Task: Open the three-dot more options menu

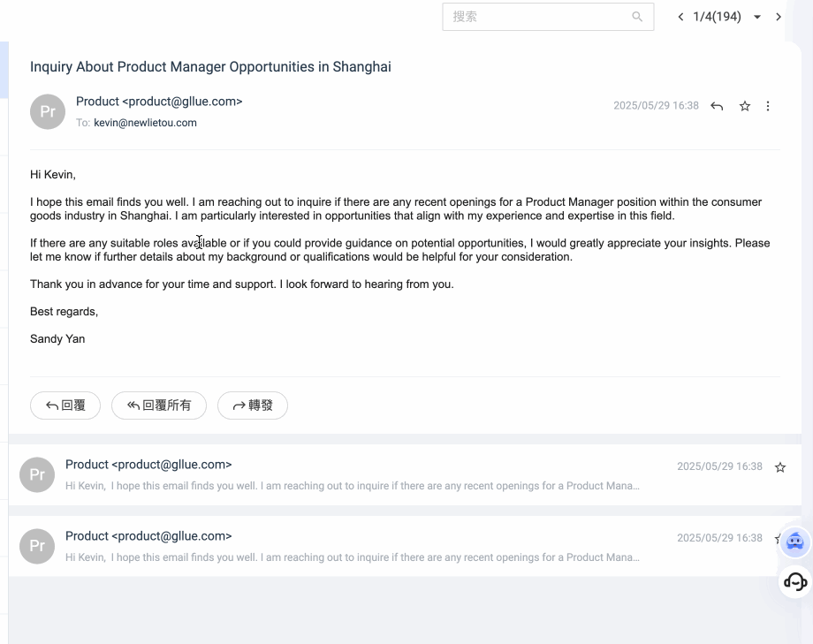Action: click(x=768, y=106)
